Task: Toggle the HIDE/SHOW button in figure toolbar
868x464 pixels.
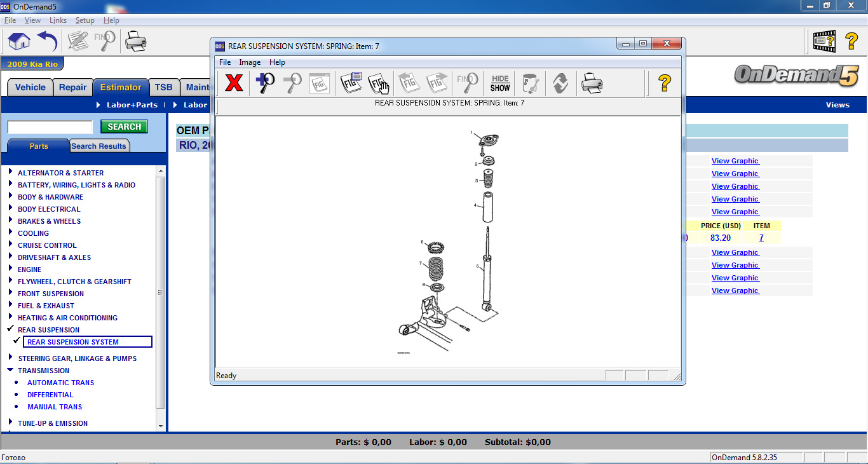Action: tap(500, 83)
